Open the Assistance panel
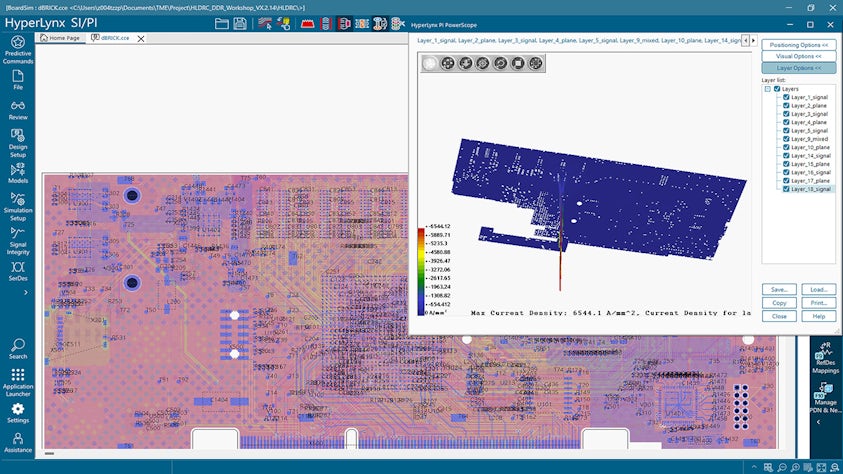Screen dimensions: 843x474 pos(18,443)
